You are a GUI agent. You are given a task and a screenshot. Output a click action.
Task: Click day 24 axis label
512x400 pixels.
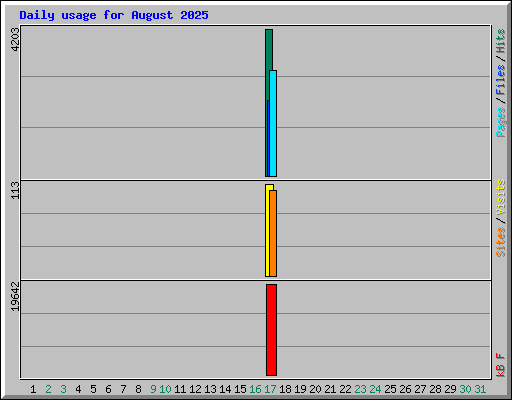tap(375, 389)
